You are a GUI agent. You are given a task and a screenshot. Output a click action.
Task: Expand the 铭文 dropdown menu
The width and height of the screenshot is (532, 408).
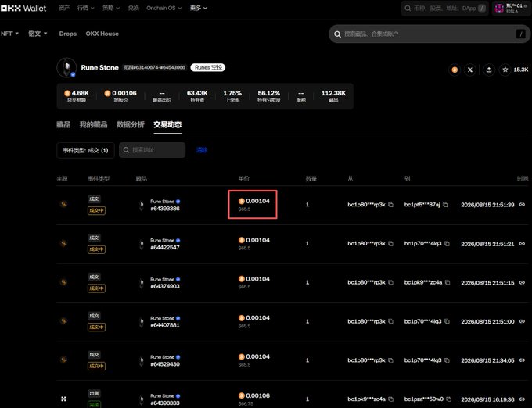click(x=38, y=34)
